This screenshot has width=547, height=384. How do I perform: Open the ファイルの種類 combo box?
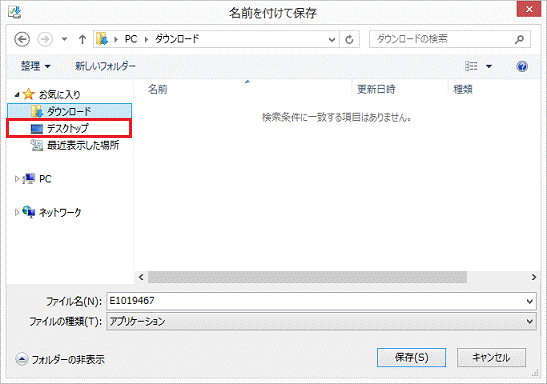[321, 321]
